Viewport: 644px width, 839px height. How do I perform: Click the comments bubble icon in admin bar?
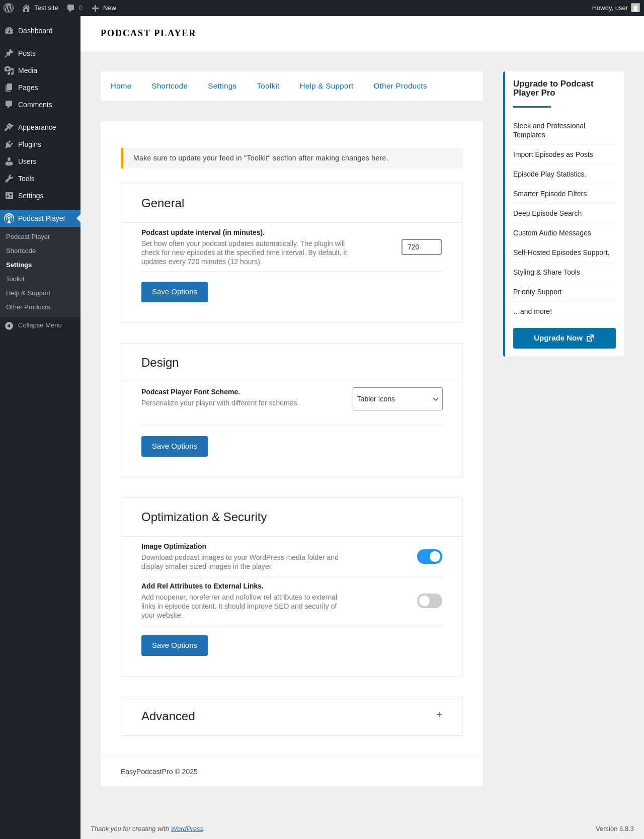tap(71, 8)
